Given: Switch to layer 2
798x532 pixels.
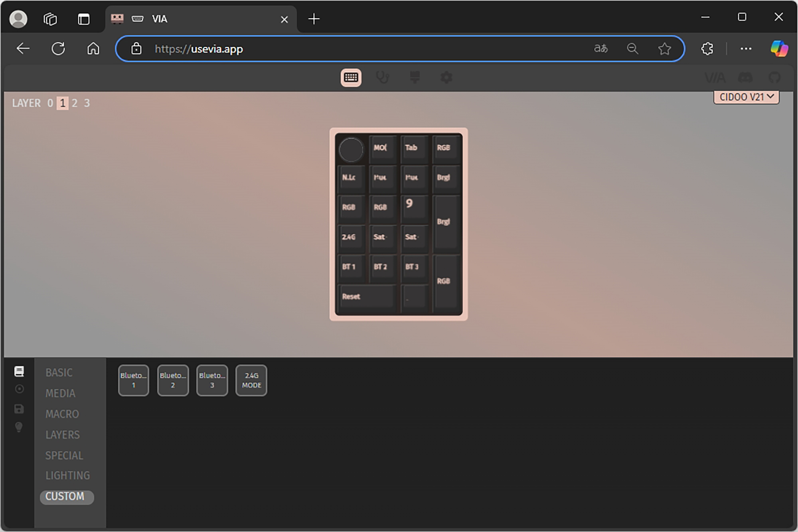Looking at the screenshot, I should coord(75,103).
